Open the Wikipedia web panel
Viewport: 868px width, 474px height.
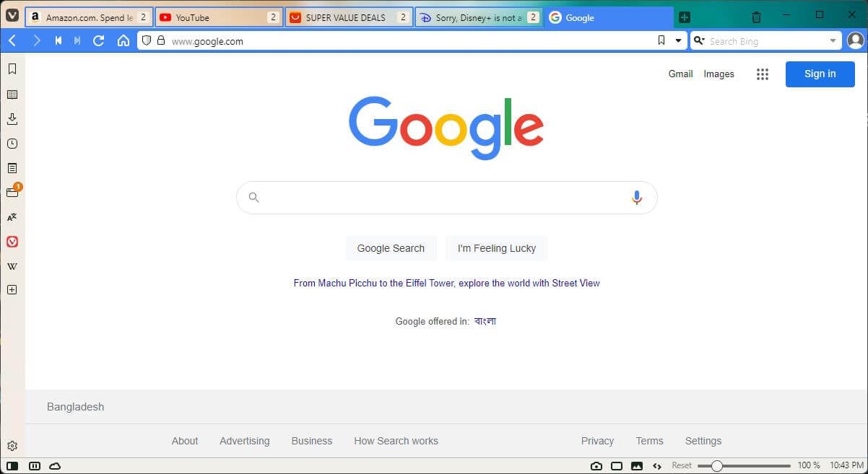(x=12, y=266)
